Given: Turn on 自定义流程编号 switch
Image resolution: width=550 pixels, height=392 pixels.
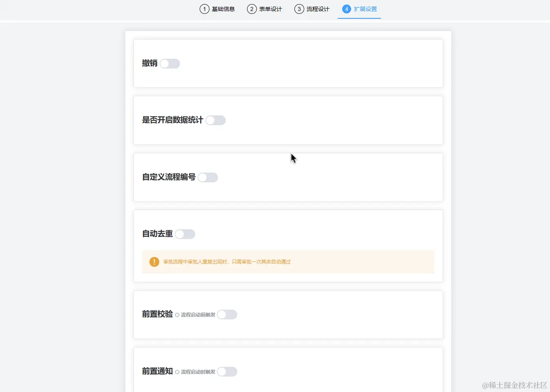Looking at the screenshot, I should pyautogui.click(x=208, y=177).
